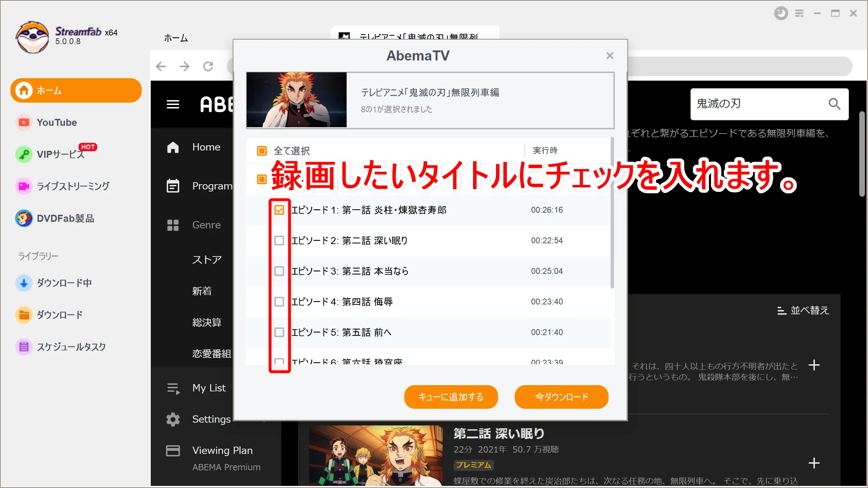The width and height of the screenshot is (868, 488).
Task: Uncheck エピソード 1 炎柱・煉獄杏寿郎
Action: click(x=279, y=210)
